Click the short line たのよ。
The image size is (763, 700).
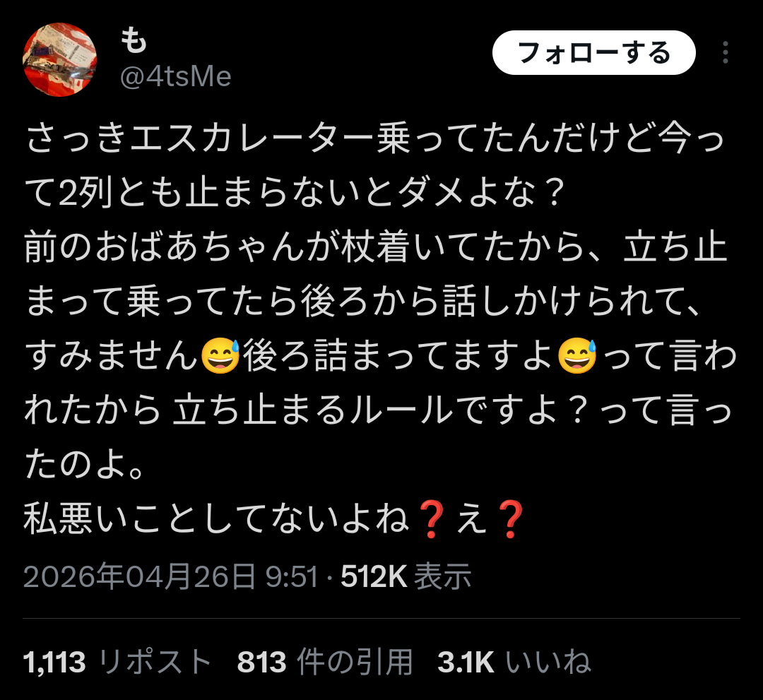click(85, 465)
